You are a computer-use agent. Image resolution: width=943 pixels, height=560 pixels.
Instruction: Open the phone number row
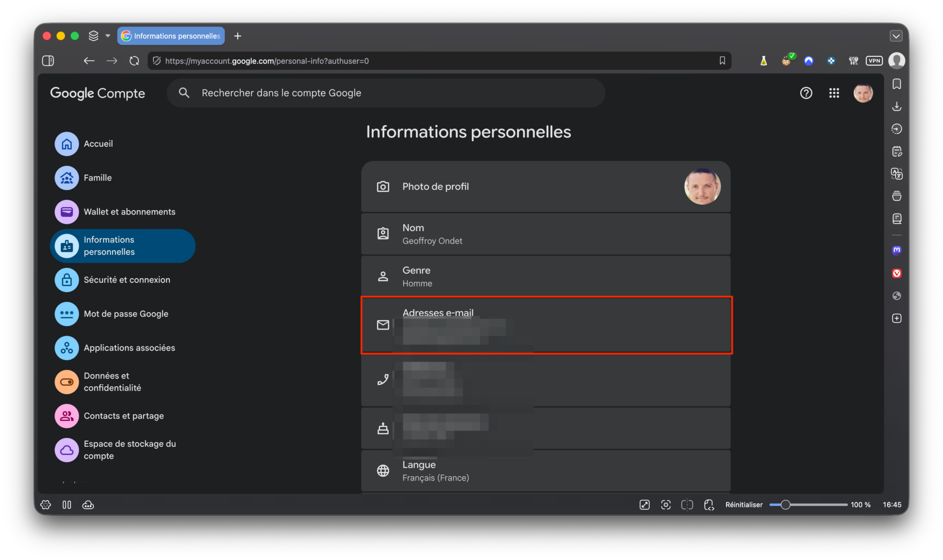[546, 380]
